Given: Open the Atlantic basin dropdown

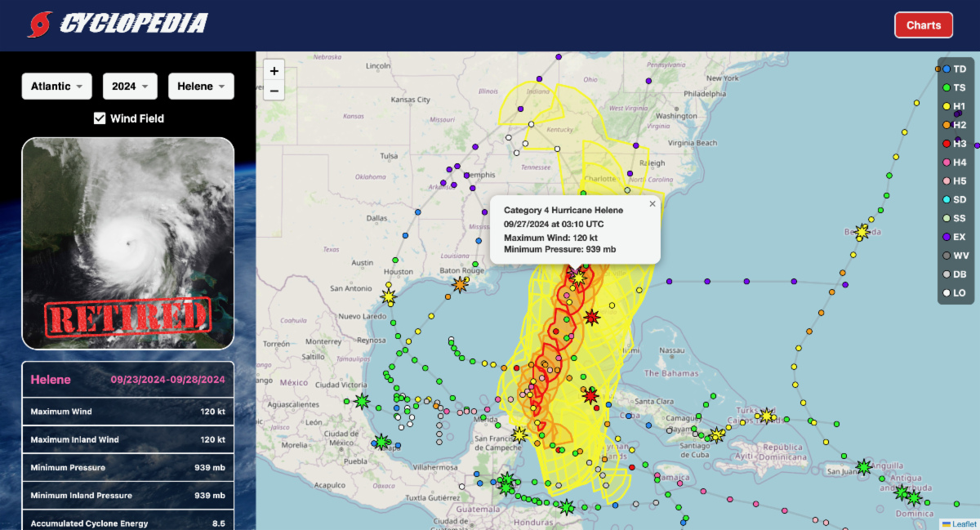Looking at the screenshot, I should [56, 86].
